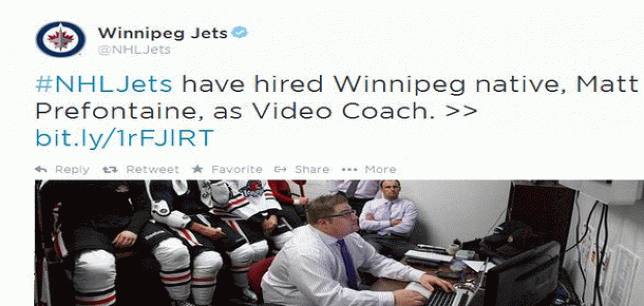Select the Share text label
The height and width of the screenshot is (306, 644).
[x=312, y=170]
